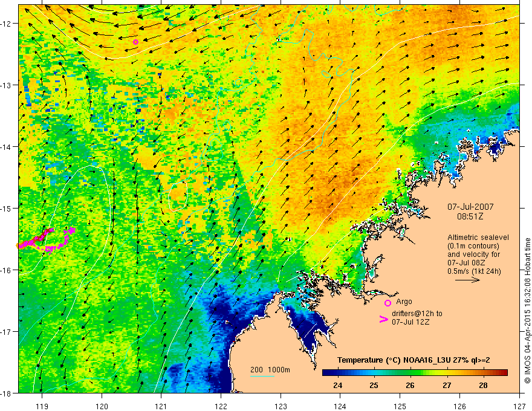Click the Argo legend circle marker
Viewport: 532px width, 411px height.
coord(388,303)
